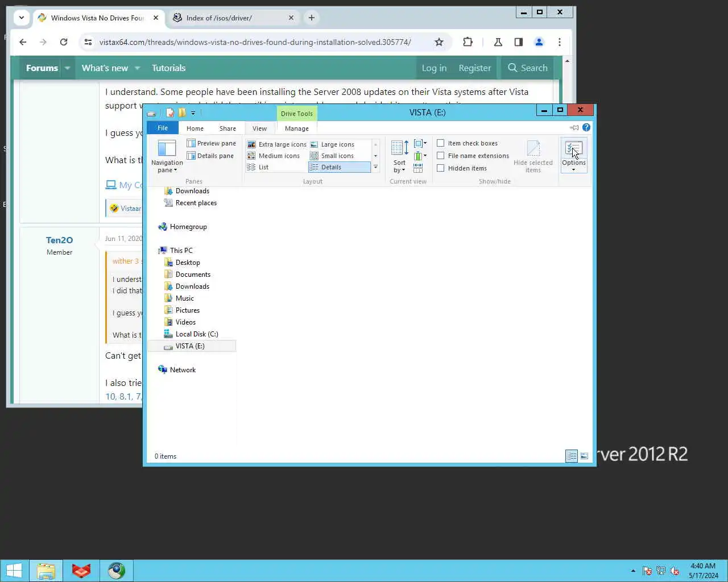This screenshot has width=728, height=582.
Task: Switch to the Home ribbon tab
Action: tap(195, 128)
